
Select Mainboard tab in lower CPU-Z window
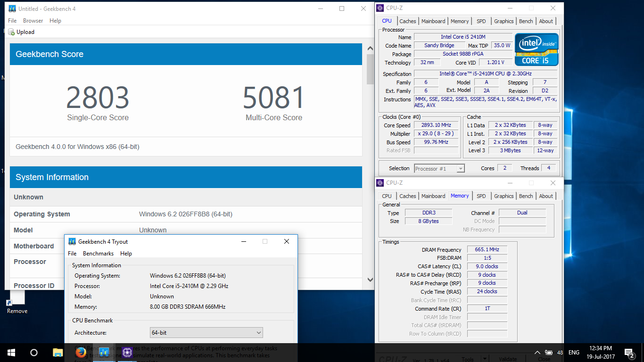pos(433,196)
